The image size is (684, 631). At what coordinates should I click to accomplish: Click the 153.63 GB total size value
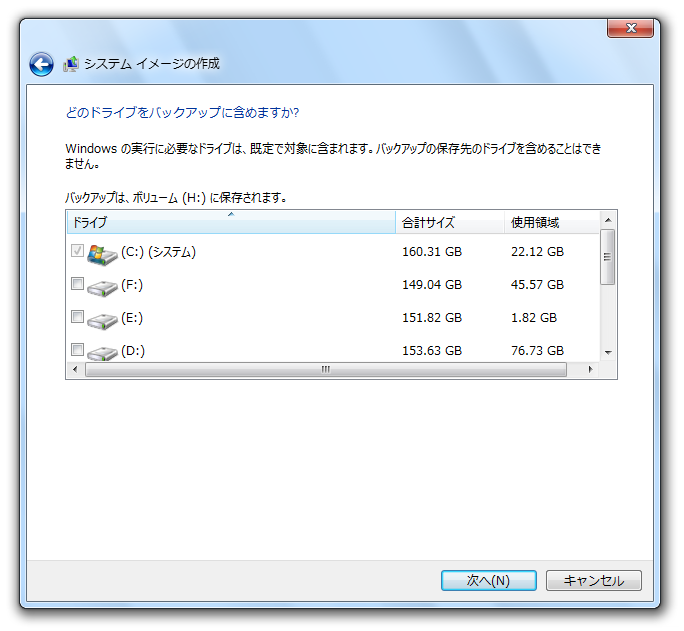coord(432,351)
